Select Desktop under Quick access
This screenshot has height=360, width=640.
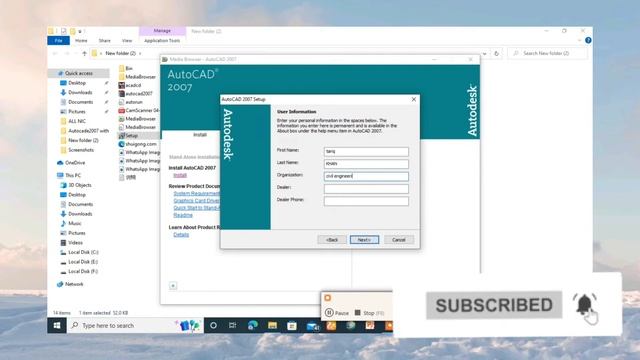click(x=77, y=83)
